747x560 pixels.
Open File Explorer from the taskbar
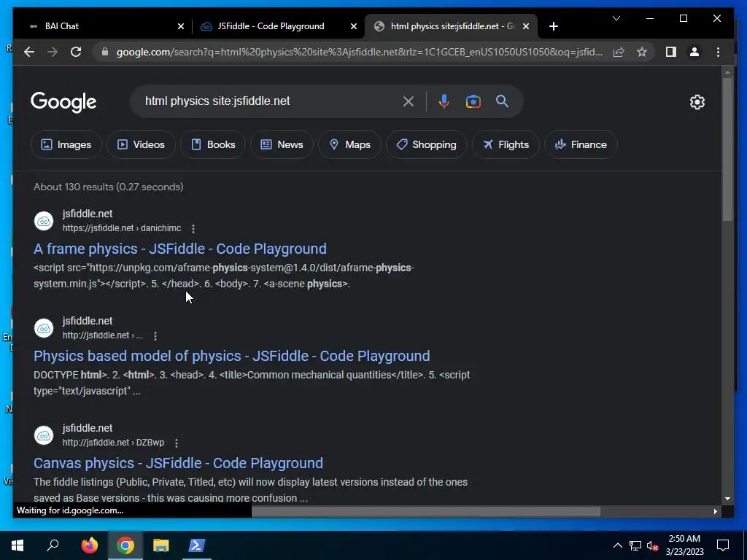pos(161,545)
